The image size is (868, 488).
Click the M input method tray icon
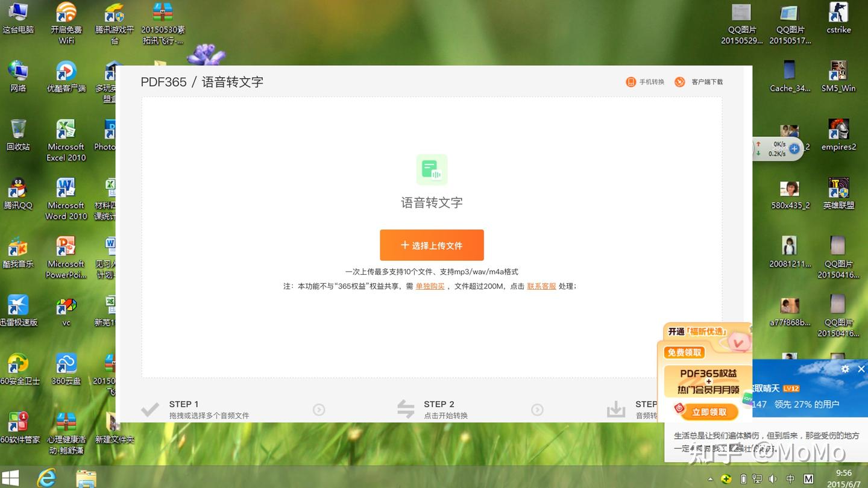click(808, 480)
